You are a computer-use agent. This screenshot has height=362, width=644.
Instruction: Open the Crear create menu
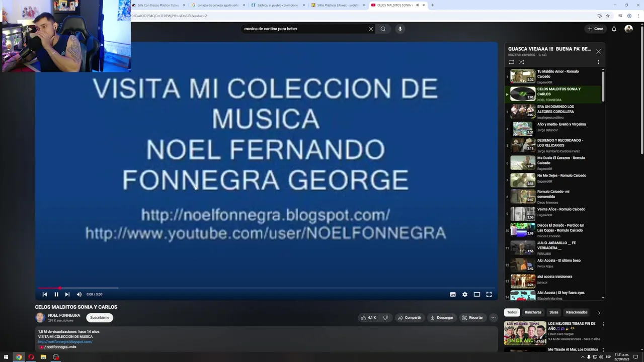pos(595,29)
